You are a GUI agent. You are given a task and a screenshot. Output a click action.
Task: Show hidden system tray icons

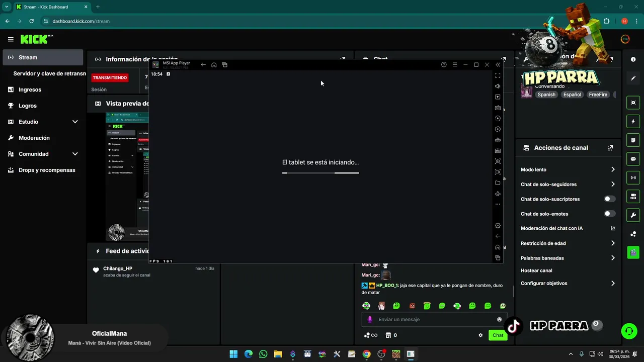(x=571, y=354)
